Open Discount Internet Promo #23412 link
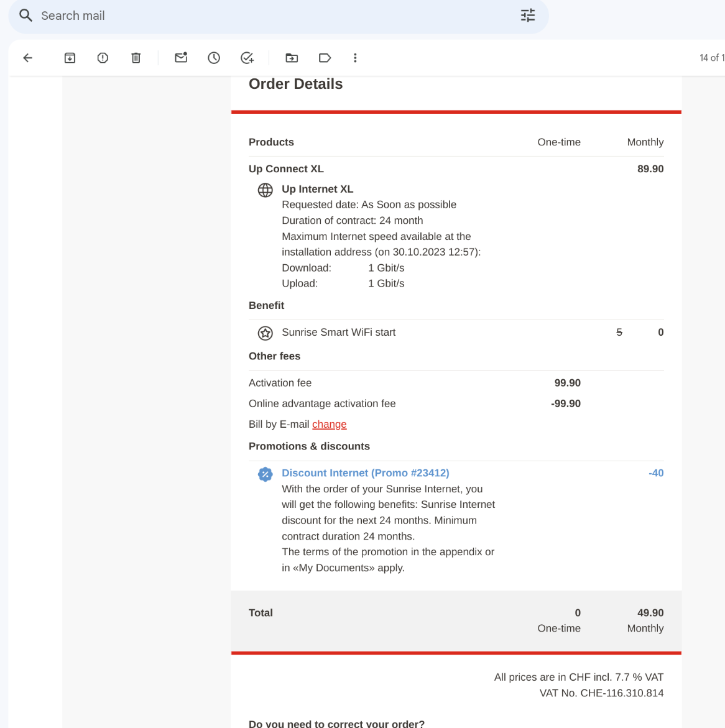 click(x=365, y=473)
